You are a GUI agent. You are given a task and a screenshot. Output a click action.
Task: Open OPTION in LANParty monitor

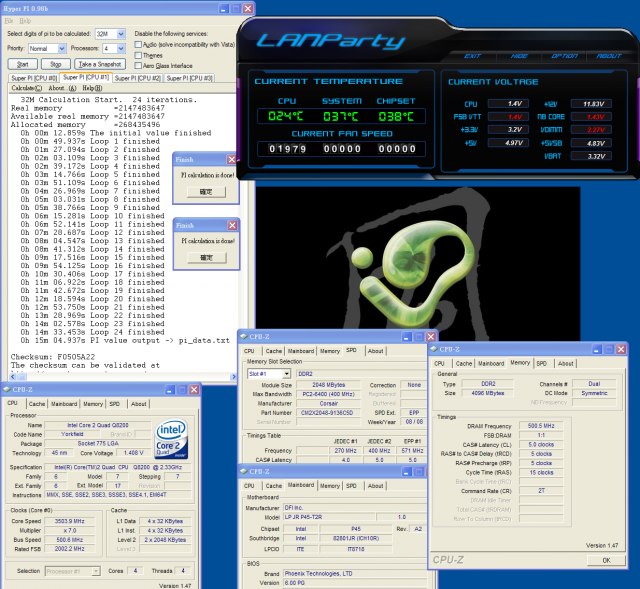point(564,56)
